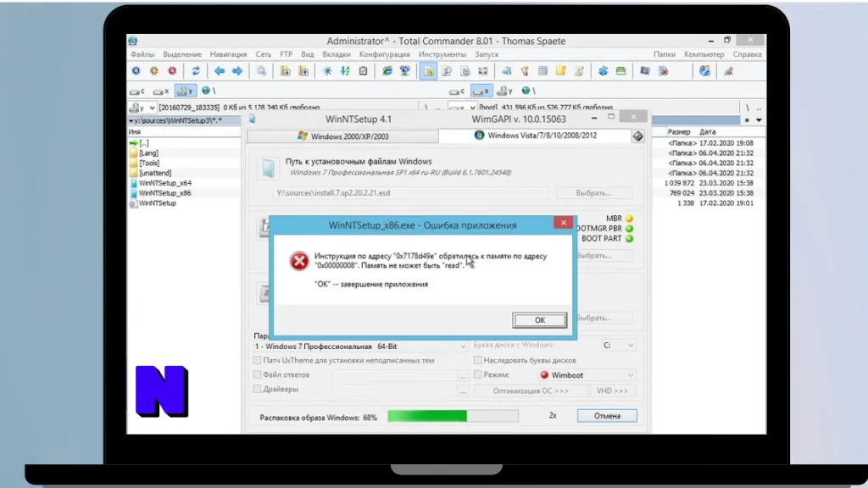The image size is (868, 488).
Task: Click the diamond icon beside the Vista tab
Action: 637,136
